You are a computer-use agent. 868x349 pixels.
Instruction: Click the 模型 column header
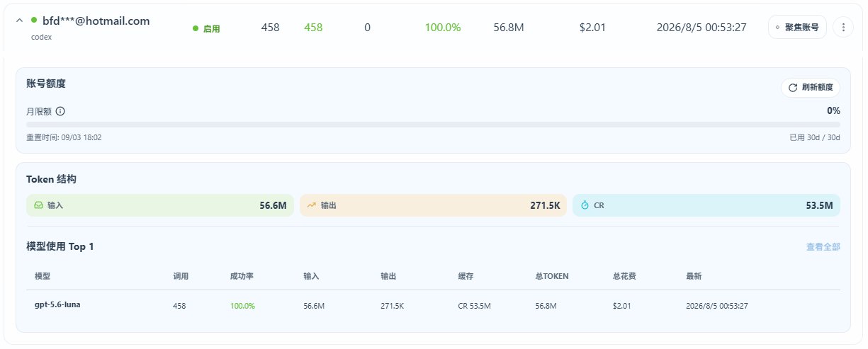click(x=43, y=276)
